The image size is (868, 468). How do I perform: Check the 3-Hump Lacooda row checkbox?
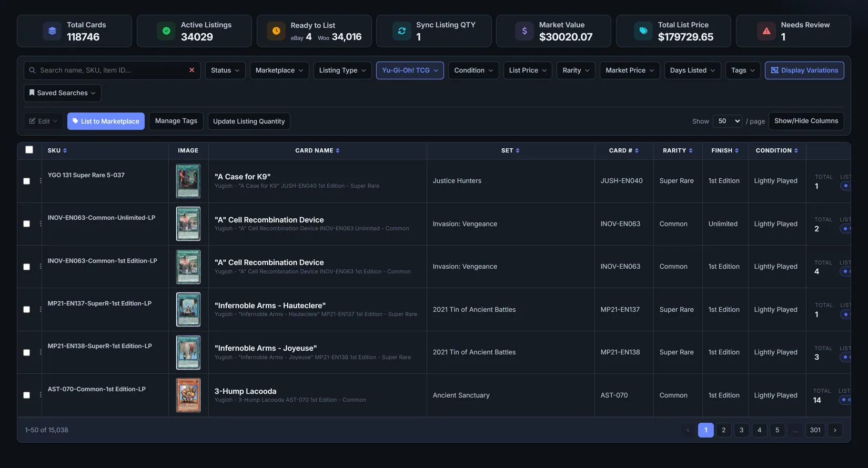(x=26, y=395)
